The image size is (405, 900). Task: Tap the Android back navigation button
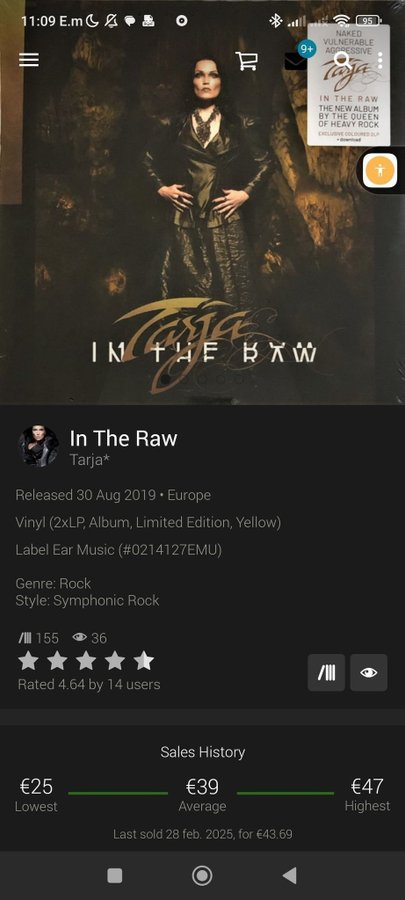(290, 875)
